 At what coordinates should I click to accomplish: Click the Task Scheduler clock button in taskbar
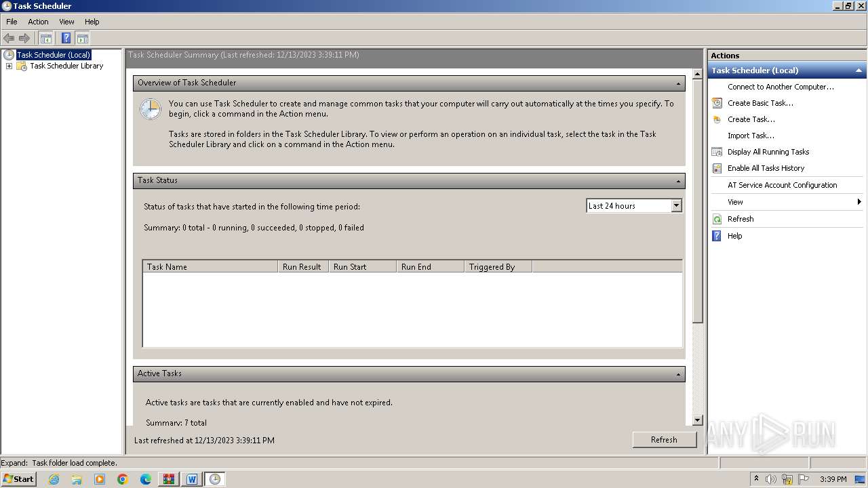(x=215, y=479)
